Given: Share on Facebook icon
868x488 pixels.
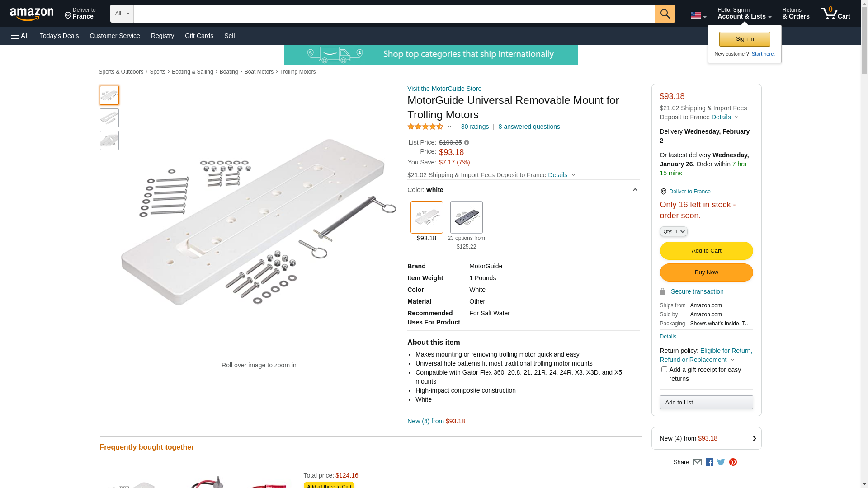Looking at the screenshot, I should (x=709, y=462).
